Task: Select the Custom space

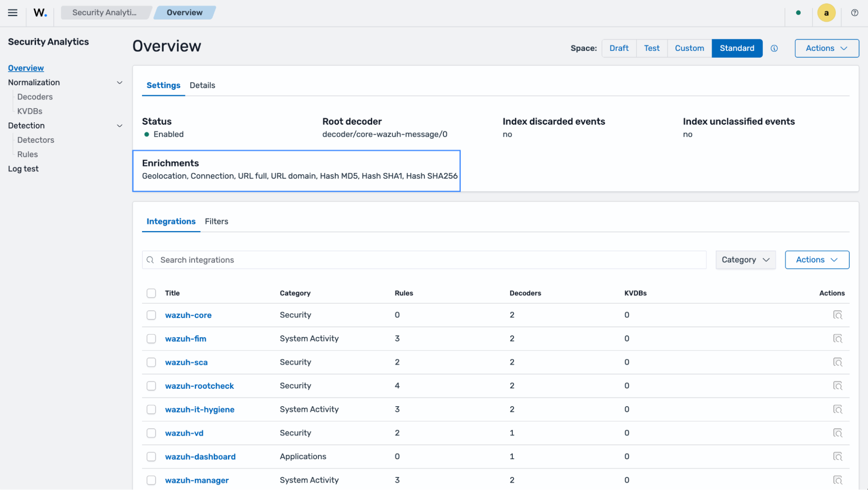Action: (x=689, y=48)
